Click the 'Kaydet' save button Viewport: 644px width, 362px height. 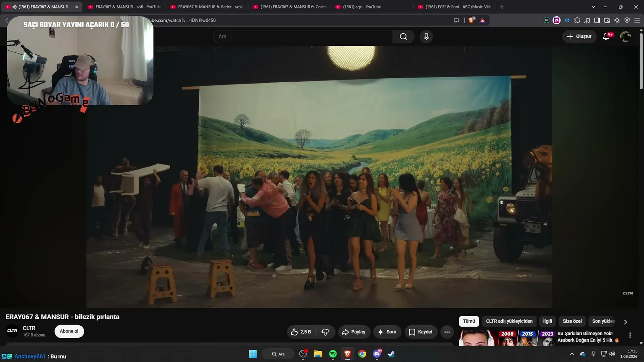(x=421, y=332)
